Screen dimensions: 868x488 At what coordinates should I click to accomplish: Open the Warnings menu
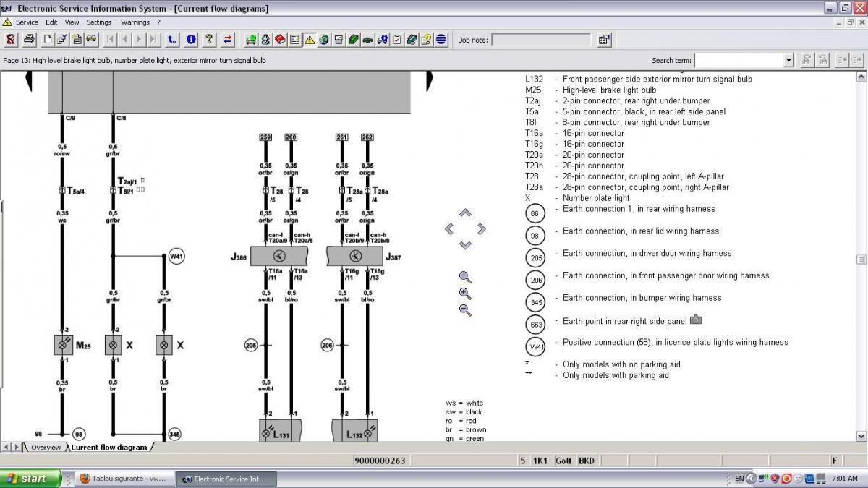click(135, 22)
